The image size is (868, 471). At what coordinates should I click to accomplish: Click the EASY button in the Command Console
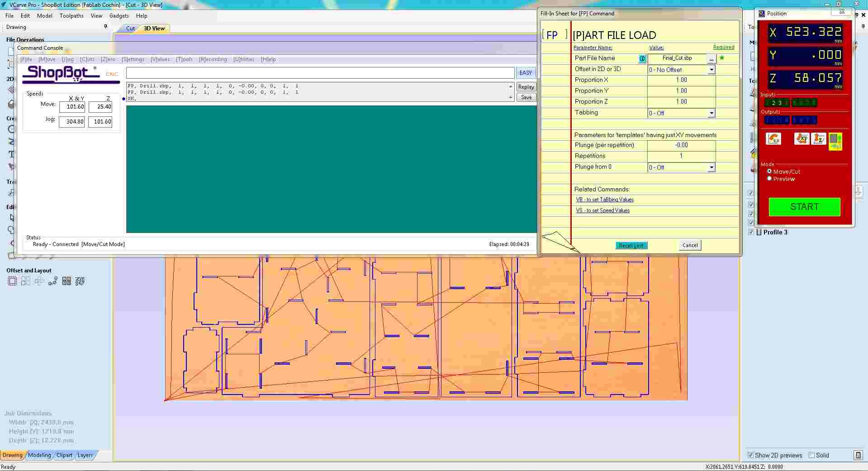pyautogui.click(x=525, y=72)
